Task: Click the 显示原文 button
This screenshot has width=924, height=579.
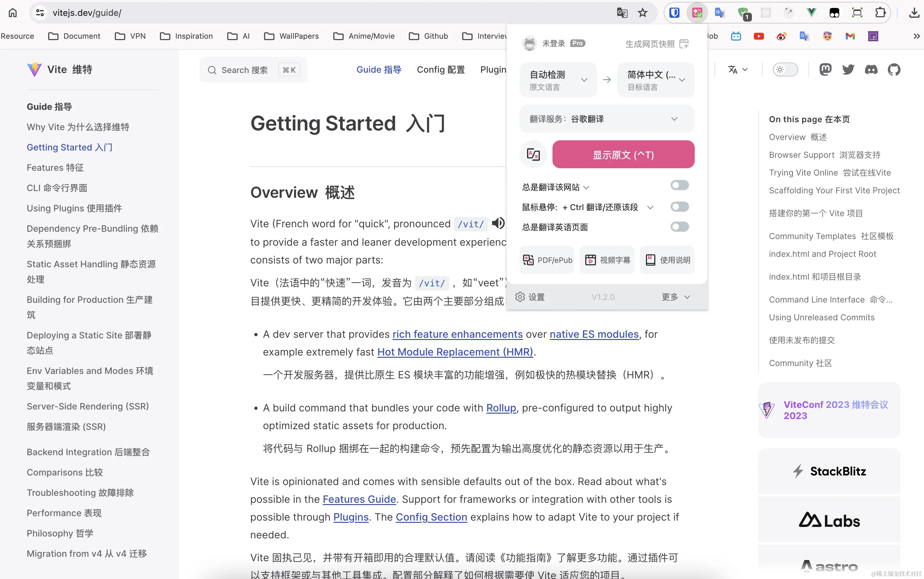Action: pyautogui.click(x=623, y=154)
